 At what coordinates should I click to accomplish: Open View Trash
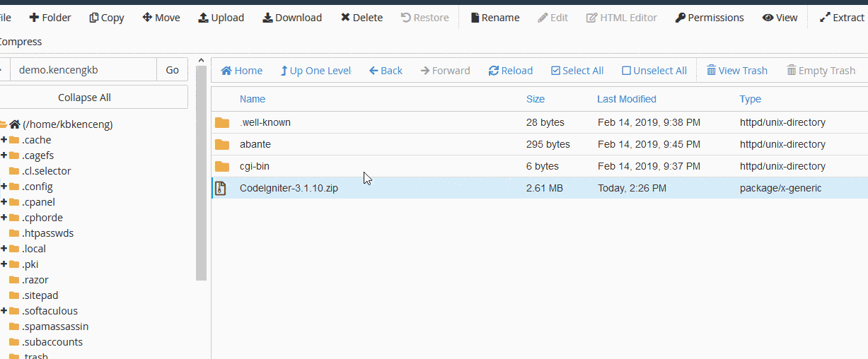(737, 71)
